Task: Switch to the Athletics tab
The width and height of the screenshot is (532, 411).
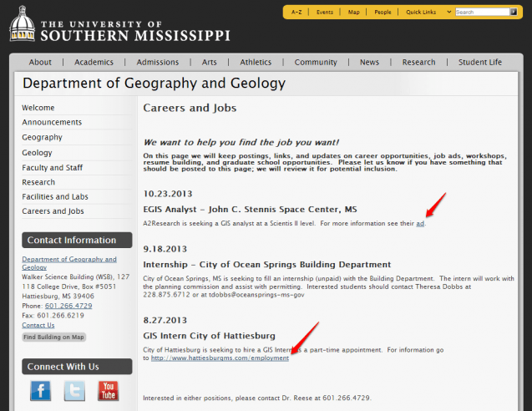Action: (x=256, y=62)
